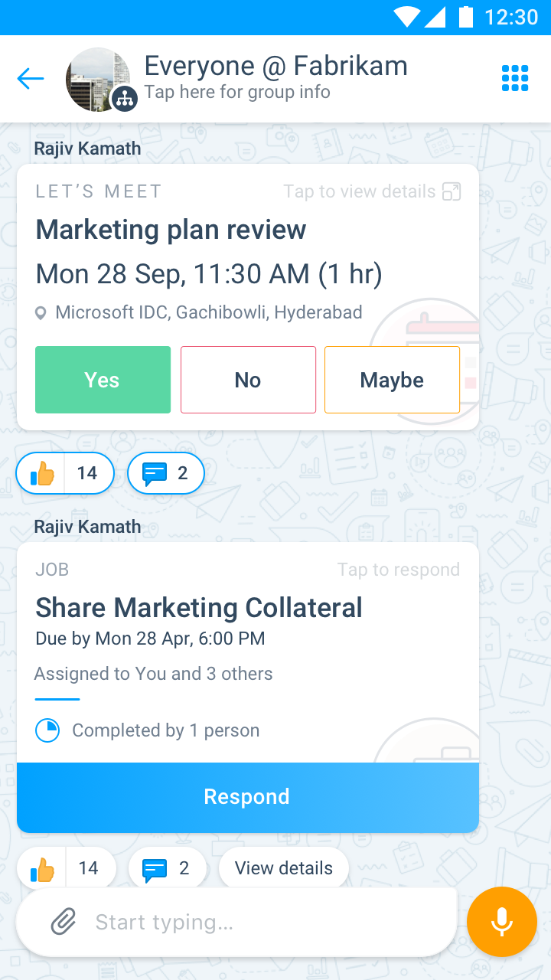Select No for the meeting invite

(248, 380)
